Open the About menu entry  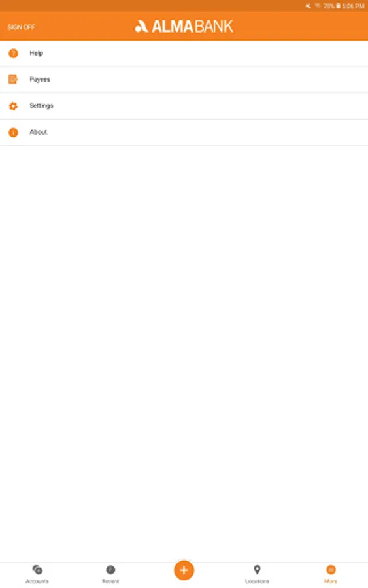[x=184, y=133]
